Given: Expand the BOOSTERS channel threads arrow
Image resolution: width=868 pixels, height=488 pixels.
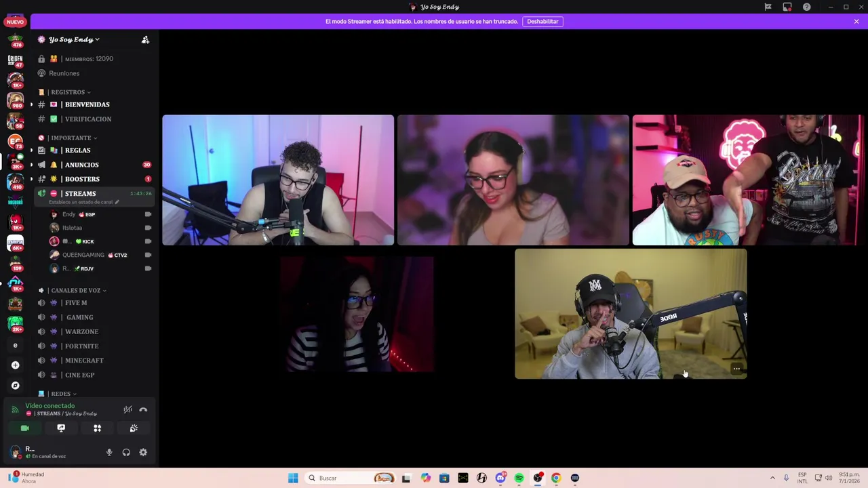Looking at the screenshot, I should coord(31,180).
